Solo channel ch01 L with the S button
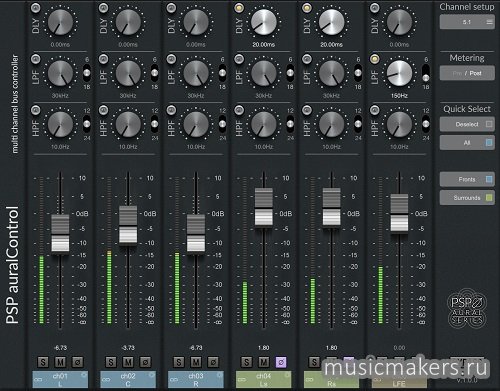The width and height of the screenshot is (500, 391). point(43,362)
